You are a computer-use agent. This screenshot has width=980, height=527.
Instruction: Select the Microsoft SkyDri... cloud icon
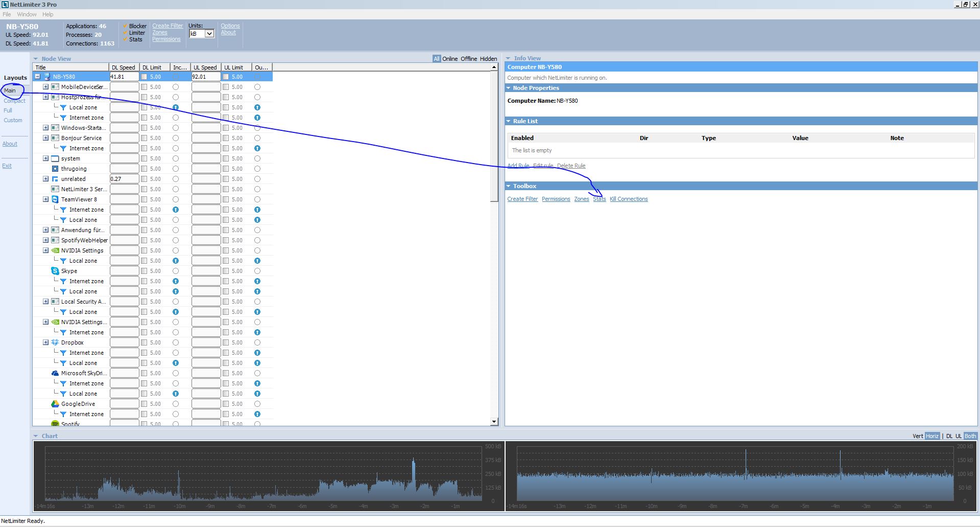[55, 373]
